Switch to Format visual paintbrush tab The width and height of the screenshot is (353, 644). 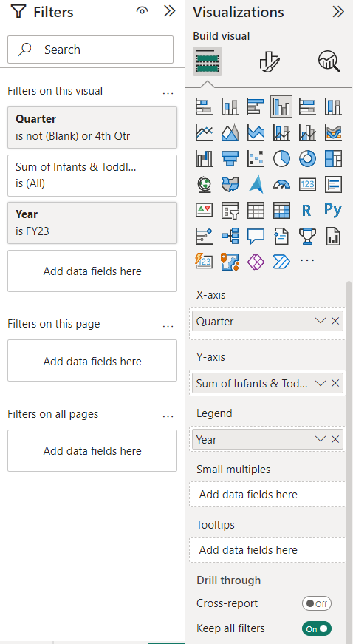[269, 61]
